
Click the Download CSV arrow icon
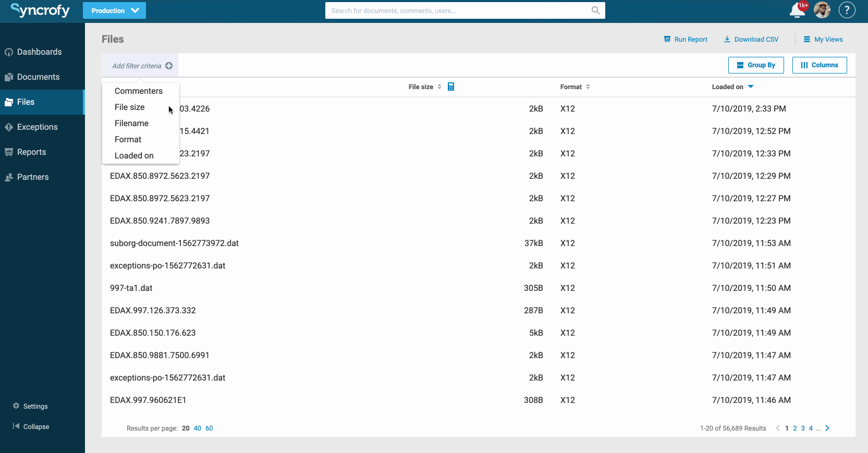727,39
